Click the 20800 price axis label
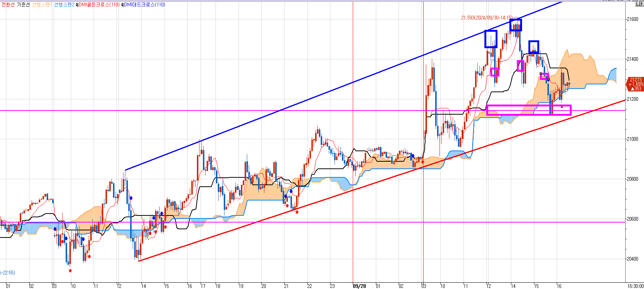The image size is (644, 289). (x=633, y=179)
